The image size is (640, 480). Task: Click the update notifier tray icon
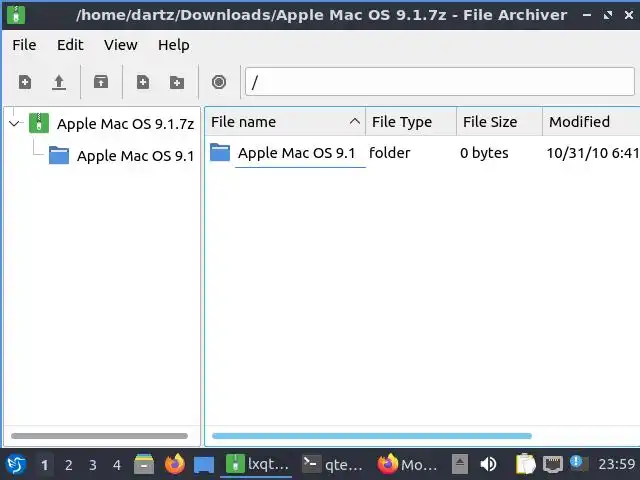pos(579,463)
